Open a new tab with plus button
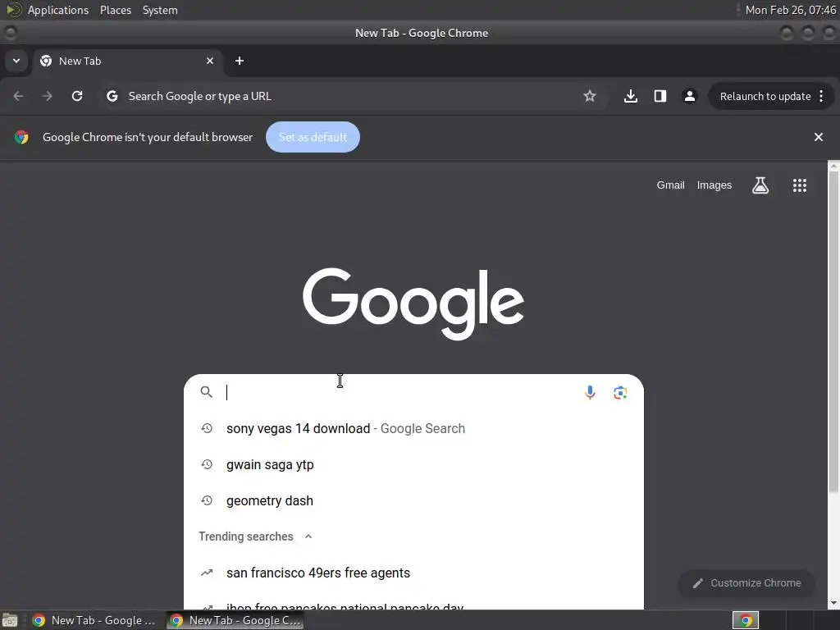The height and width of the screenshot is (630, 840). point(240,61)
